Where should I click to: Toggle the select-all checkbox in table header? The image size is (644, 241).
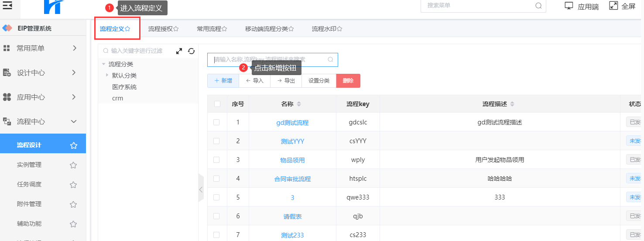217,104
